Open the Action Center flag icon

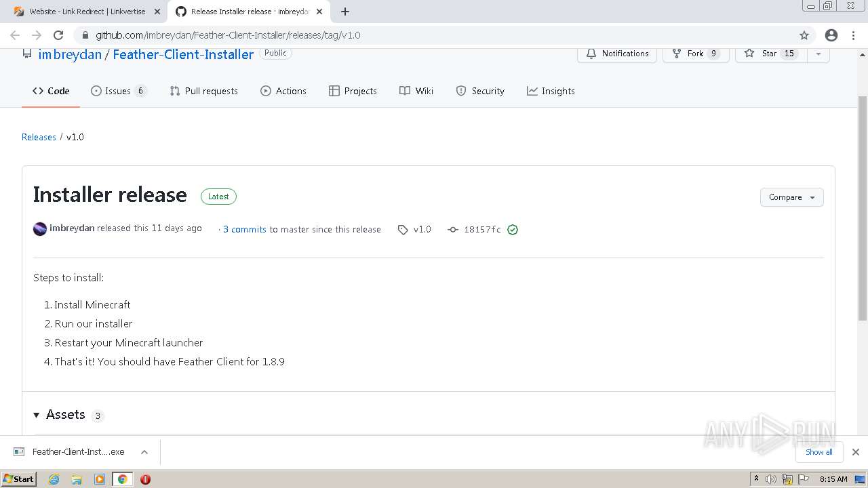(x=803, y=479)
